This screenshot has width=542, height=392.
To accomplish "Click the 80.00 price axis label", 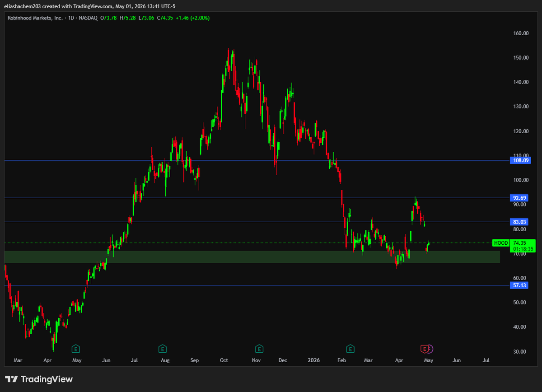I will pyautogui.click(x=519, y=229).
